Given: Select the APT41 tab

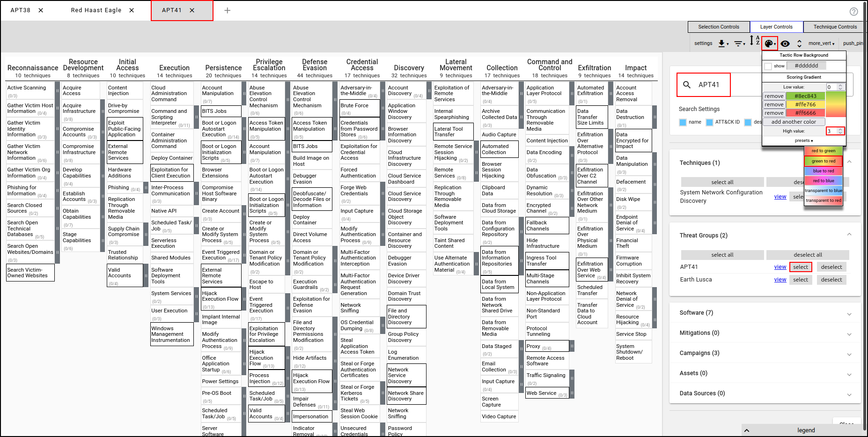Looking at the screenshot, I should click(172, 10).
